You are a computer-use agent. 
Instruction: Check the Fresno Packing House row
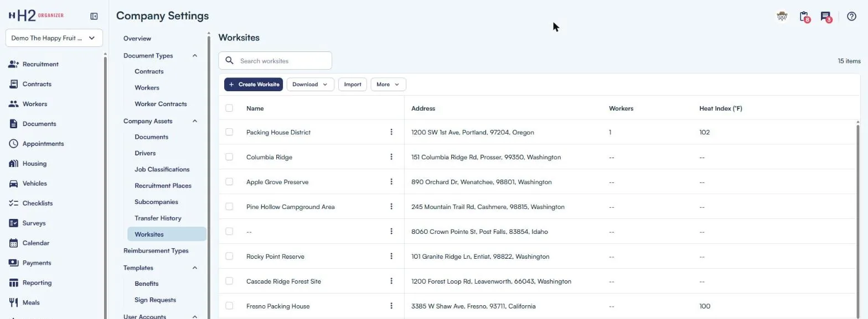229,306
